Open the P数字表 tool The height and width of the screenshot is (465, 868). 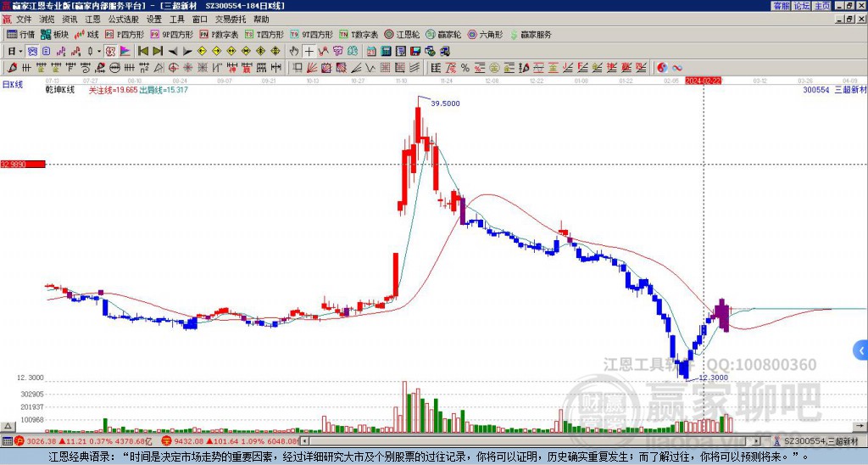(x=220, y=34)
